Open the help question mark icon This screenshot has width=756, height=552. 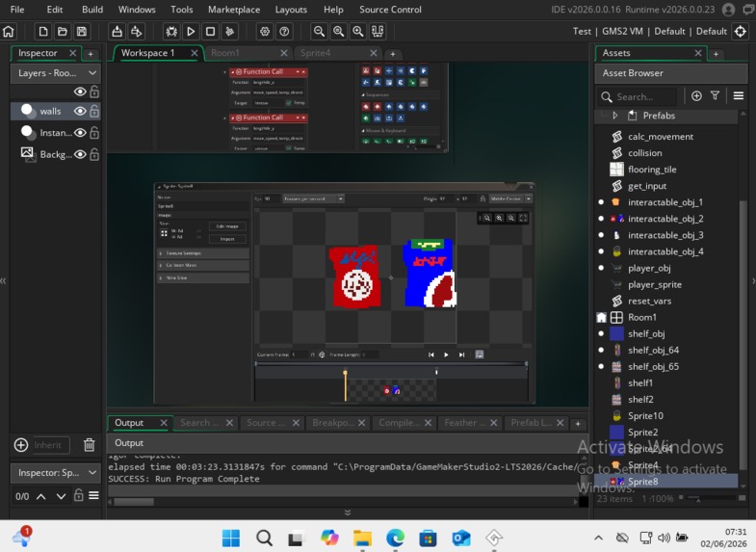(284, 32)
